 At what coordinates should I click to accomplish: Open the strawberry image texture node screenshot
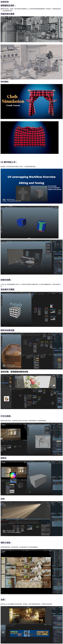click(x=32, y=392)
